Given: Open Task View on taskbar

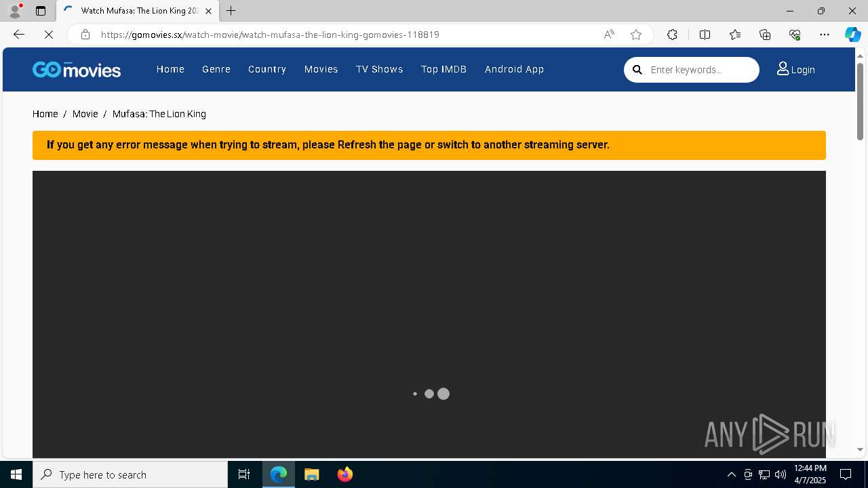Looking at the screenshot, I should (x=244, y=474).
